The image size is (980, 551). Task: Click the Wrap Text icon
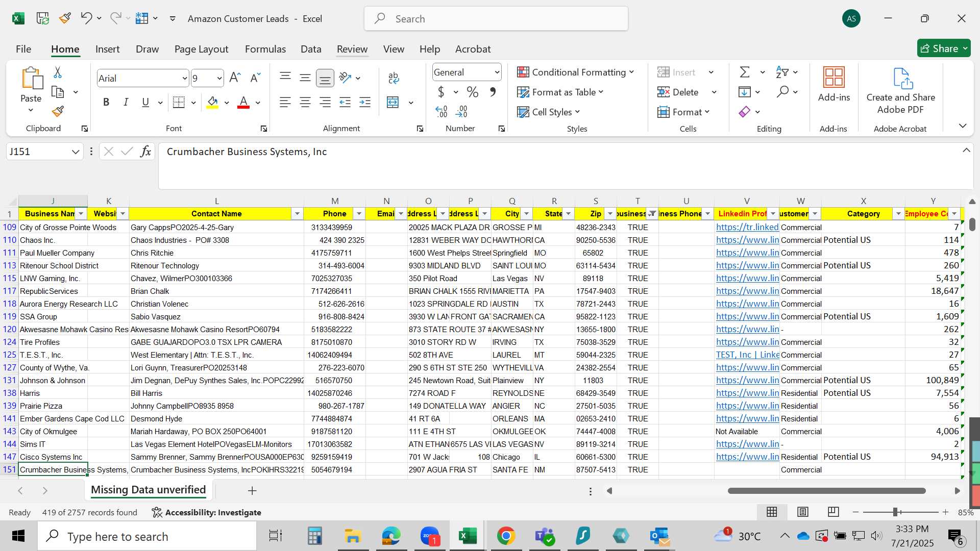[x=394, y=78]
